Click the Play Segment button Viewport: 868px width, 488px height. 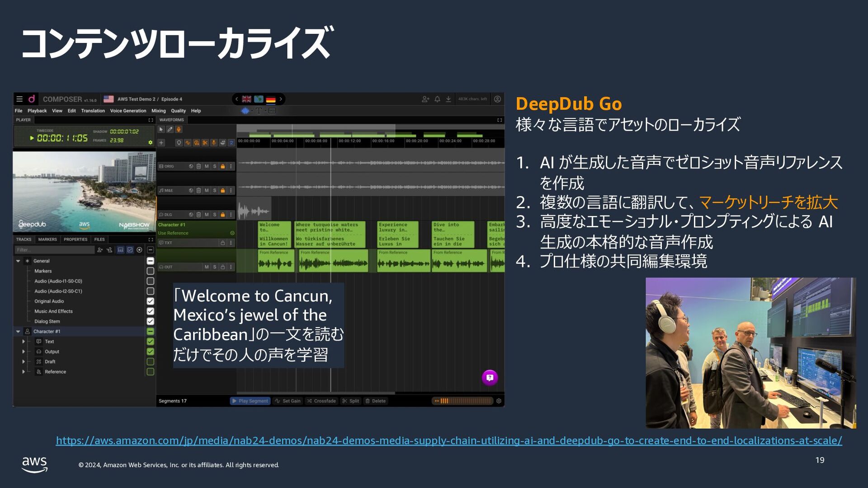click(x=250, y=401)
